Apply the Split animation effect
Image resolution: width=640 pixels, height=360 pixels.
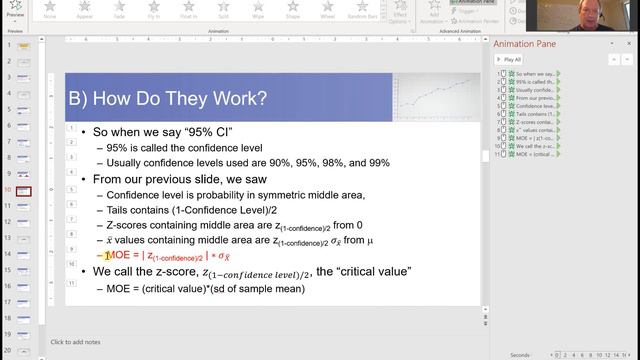click(x=223, y=10)
